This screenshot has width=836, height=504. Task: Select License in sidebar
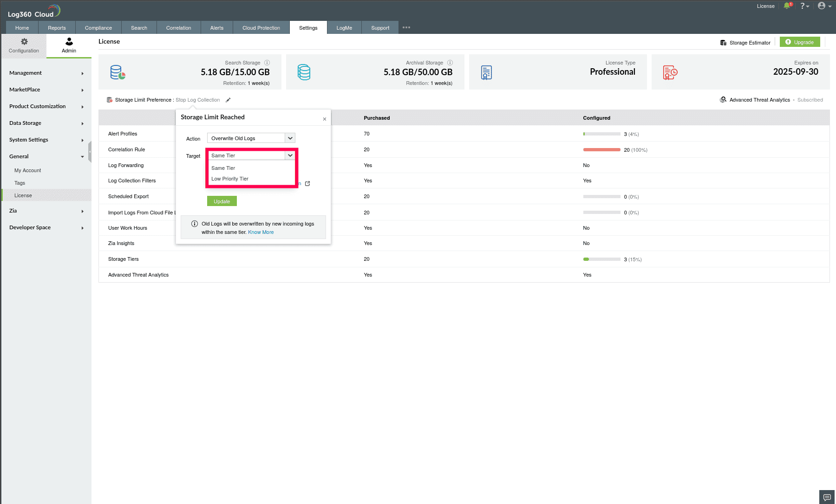[x=46, y=195]
